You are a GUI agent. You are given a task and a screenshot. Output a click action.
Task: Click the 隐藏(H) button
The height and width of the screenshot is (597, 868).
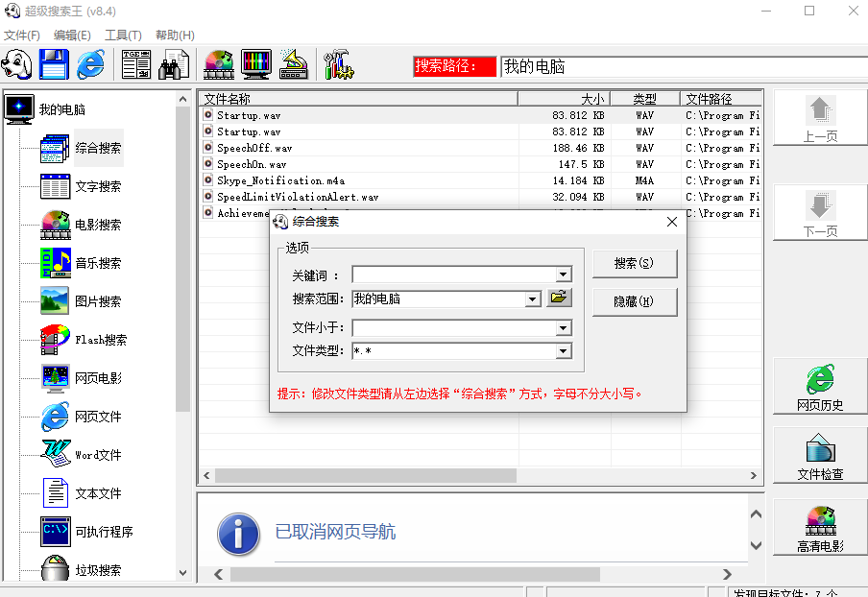point(635,301)
